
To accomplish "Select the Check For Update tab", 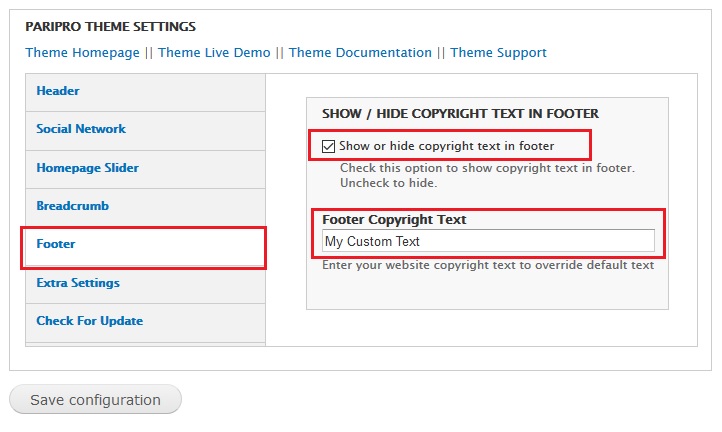I will coord(89,321).
